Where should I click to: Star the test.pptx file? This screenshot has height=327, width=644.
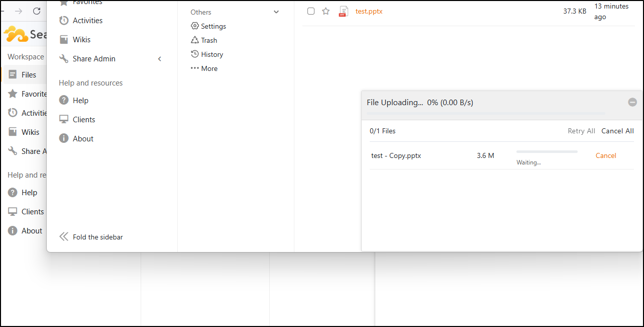(x=326, y=11)
